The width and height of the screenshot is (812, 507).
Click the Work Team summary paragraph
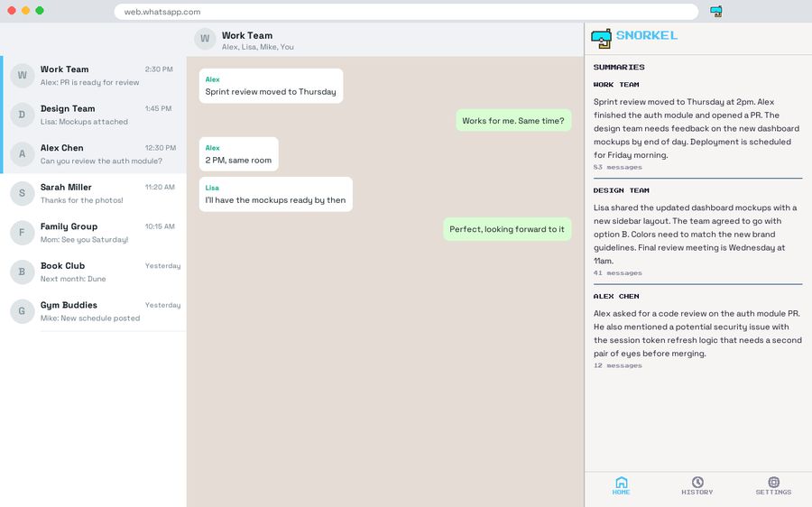pyautogui.click(x=697, y=128)
